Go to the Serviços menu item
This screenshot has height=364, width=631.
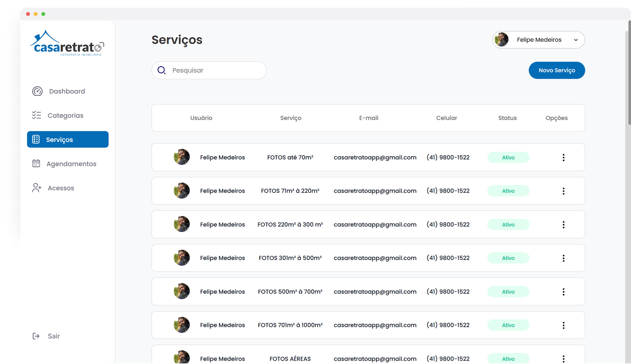[x=67, y=140]
